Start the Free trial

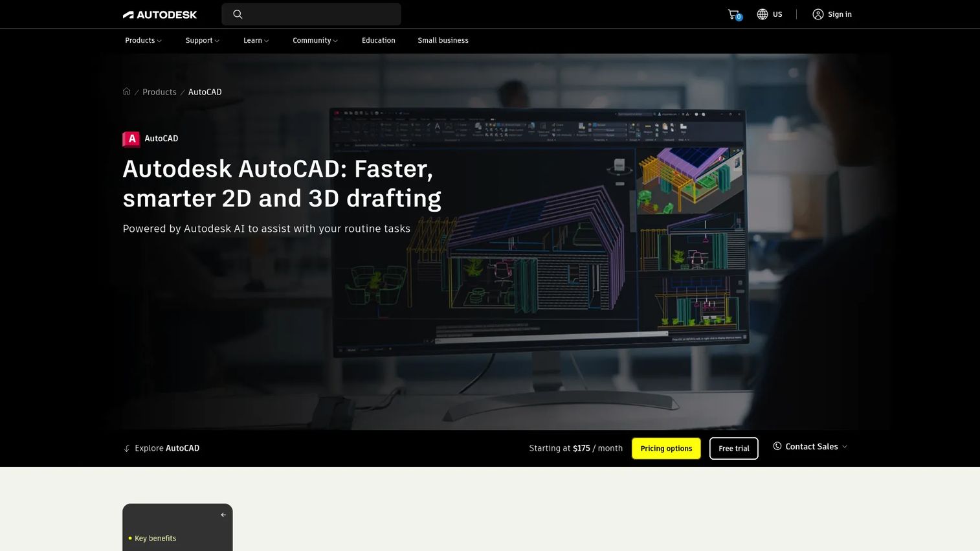[734, 448]
